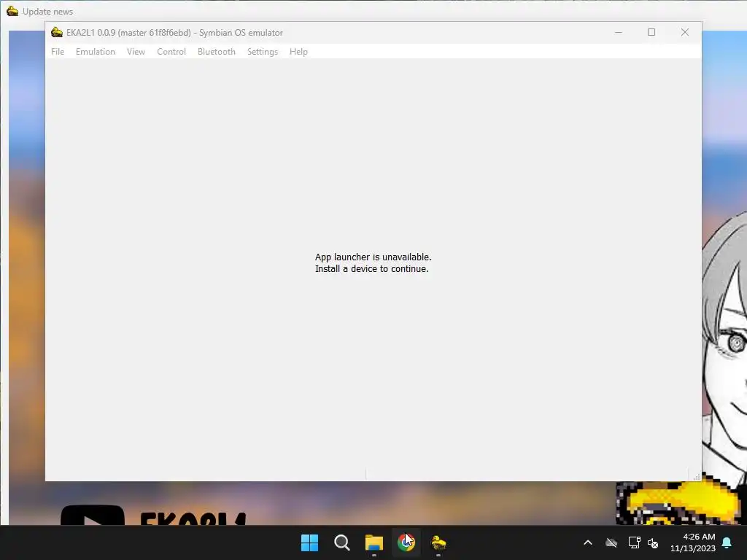
Task: Switch to Chrome in taskbar
Action: tap(406, 542)
